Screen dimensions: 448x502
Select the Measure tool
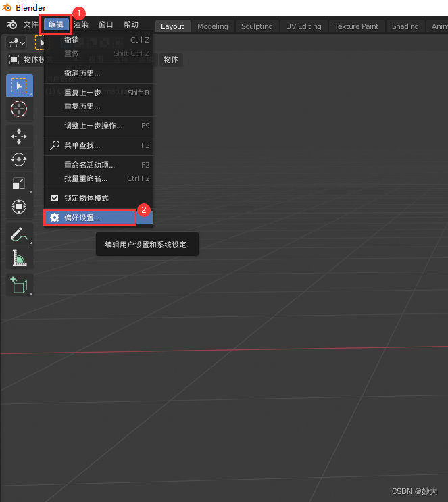click(20, 257)
